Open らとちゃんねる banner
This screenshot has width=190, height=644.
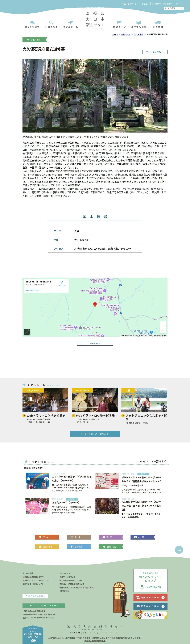coord(150,615)
